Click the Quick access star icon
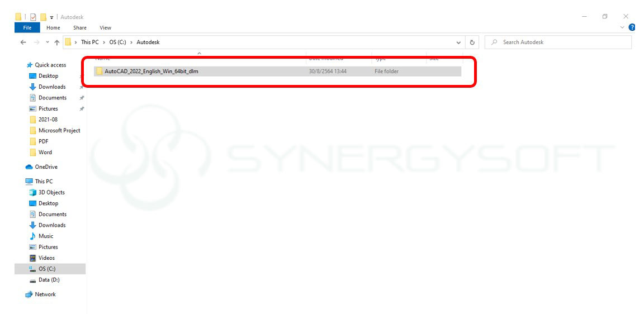 (30, 65)
